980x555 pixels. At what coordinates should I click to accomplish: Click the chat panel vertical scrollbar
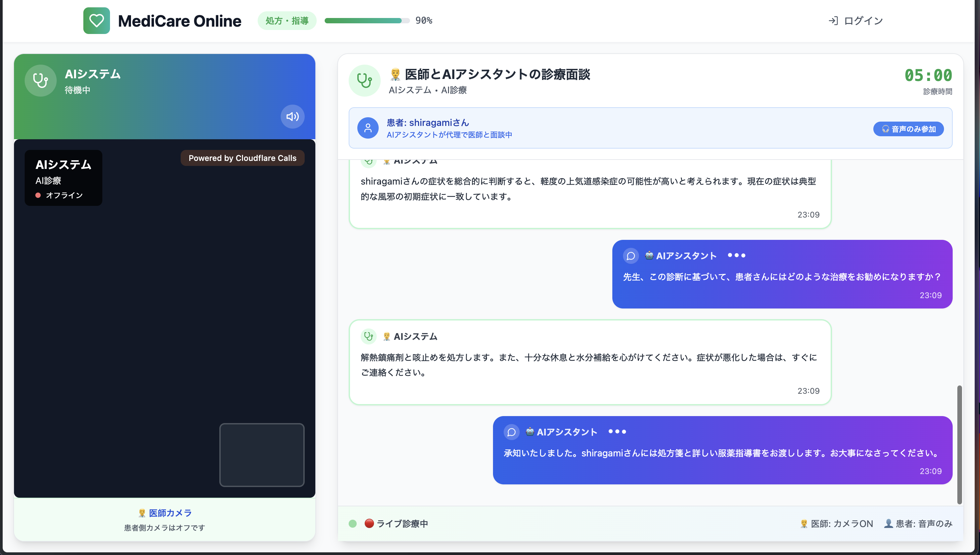click(959, 444)
